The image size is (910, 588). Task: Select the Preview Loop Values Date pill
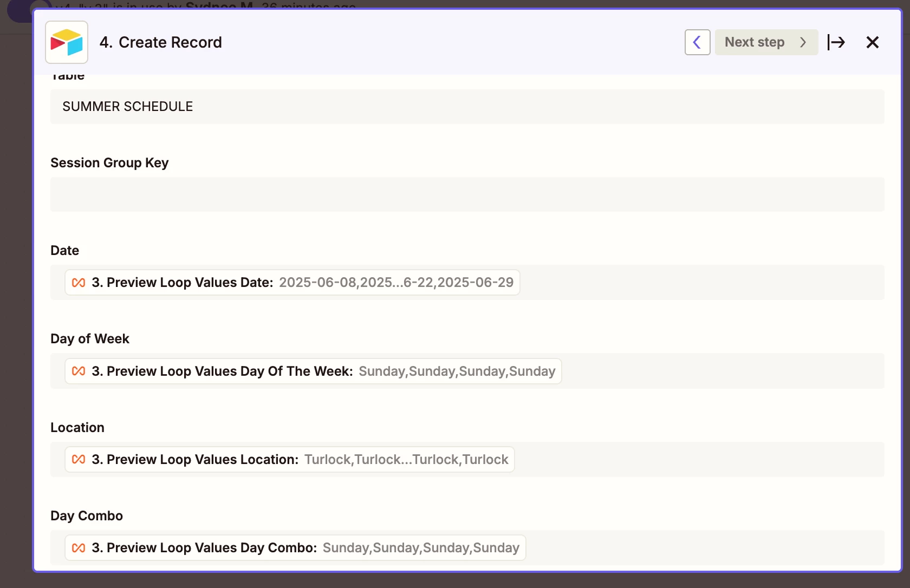point(292,283)
